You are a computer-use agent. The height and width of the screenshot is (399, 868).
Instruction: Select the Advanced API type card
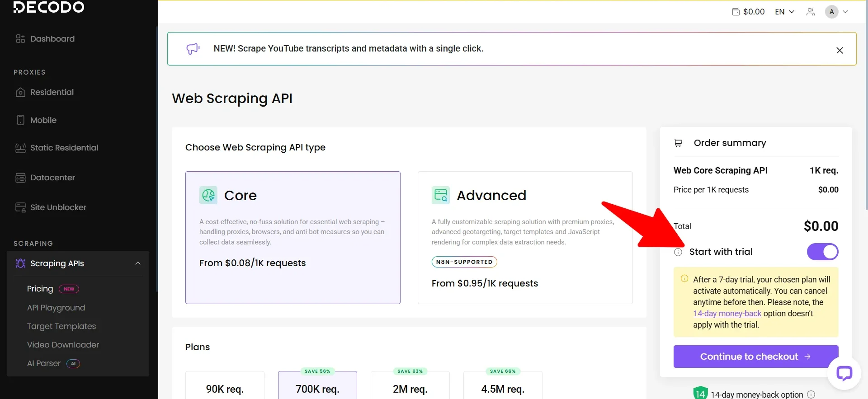click(525, 238)
